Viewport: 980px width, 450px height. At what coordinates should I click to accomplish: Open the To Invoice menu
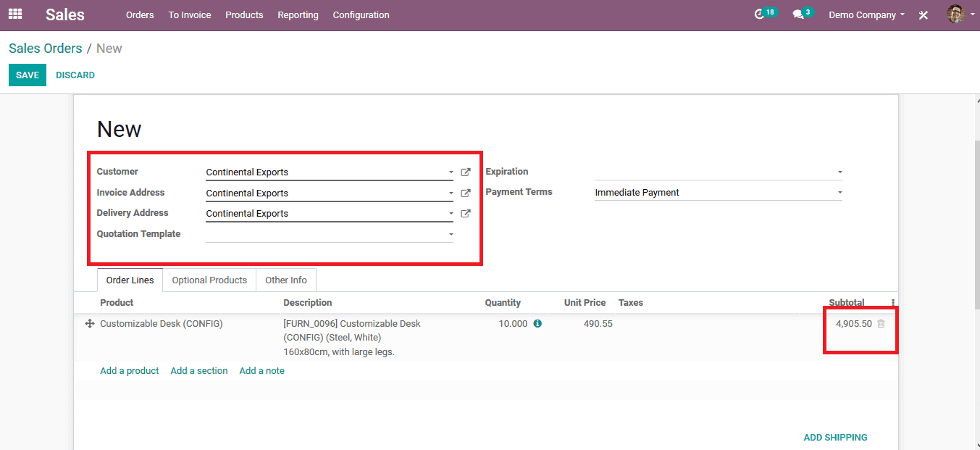tap(190, 14)
